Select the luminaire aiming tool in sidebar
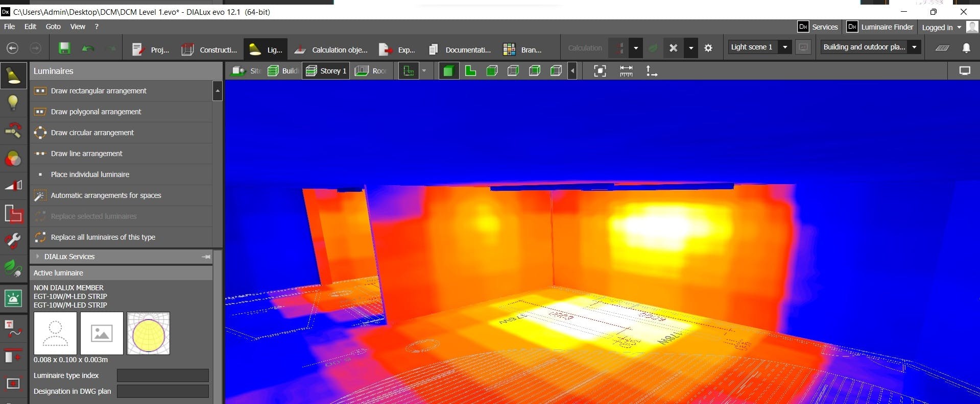The image size is (980, 404). click(13, 131)
